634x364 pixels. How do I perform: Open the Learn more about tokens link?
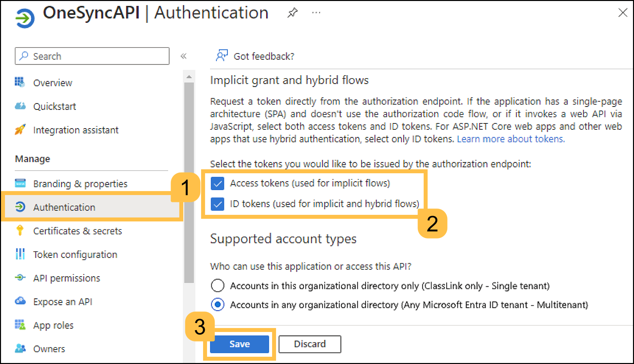511,139
